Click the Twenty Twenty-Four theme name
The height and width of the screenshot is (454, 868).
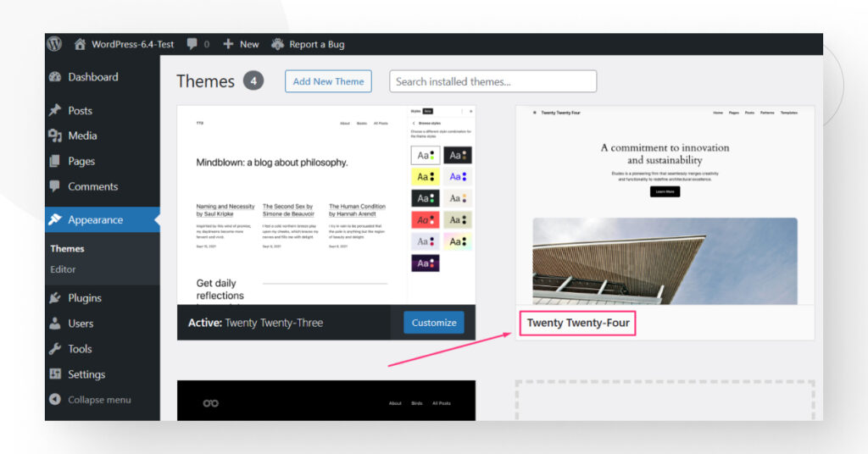click(578, 323)
